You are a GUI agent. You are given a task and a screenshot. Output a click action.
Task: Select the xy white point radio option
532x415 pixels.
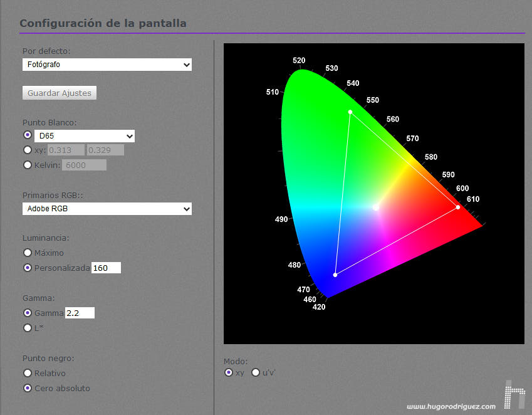[27, 150]
